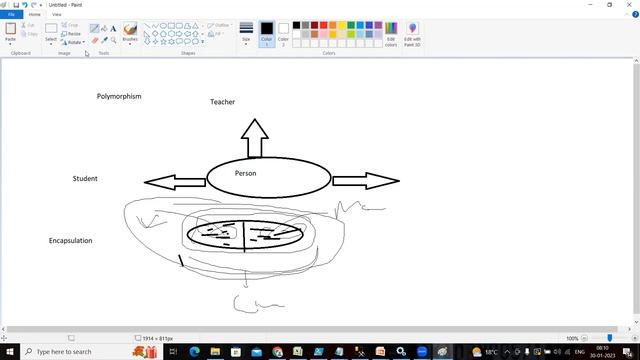The image size is (640, 360).
Task: Select the Magnifier tool
Action: click(113, 40)
